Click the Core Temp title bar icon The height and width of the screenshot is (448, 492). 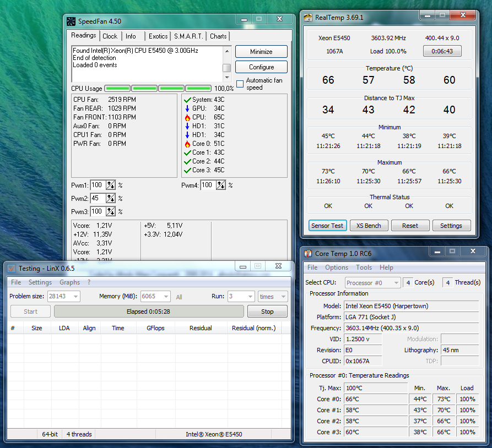pos(308,253)
